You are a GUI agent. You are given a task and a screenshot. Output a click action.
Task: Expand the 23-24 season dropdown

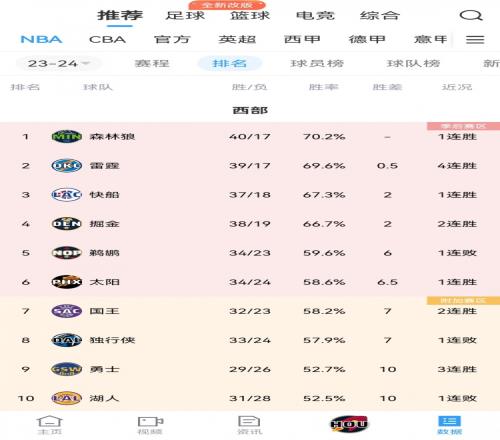pyautogui.click(x=59, y=63)
